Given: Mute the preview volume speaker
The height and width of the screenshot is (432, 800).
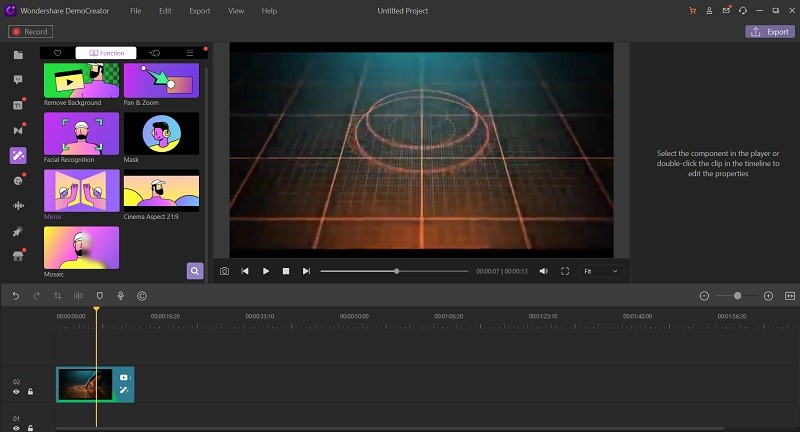Looking at the screenshot, I should [x=544, y=271].
